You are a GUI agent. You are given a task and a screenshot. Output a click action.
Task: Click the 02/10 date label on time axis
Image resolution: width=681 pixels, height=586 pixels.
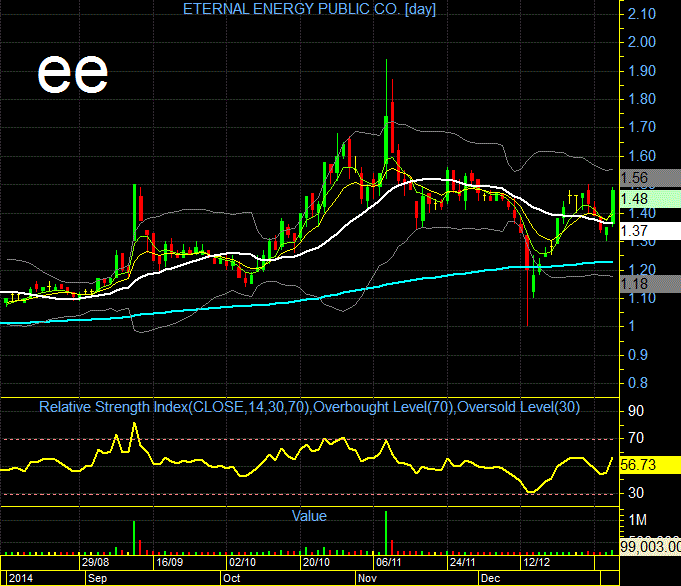pos(242,562)
